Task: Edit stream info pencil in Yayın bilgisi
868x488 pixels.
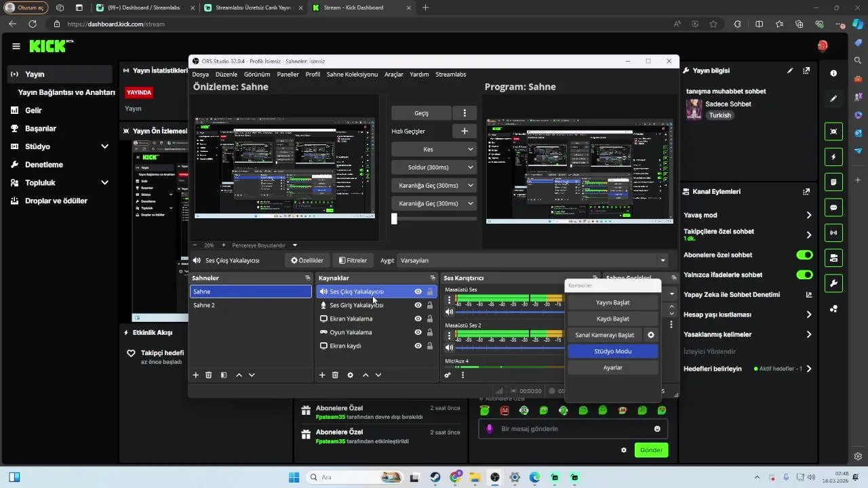Action: point(790,70)
